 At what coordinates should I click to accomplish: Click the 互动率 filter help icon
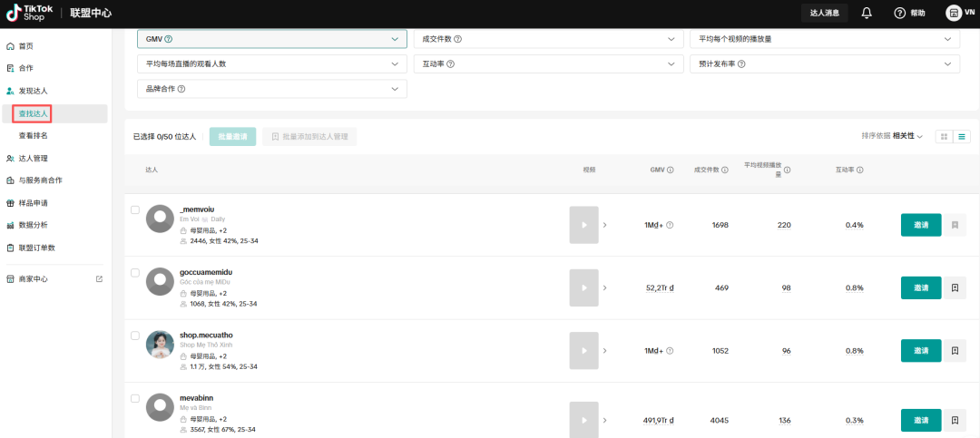pos(450,63)
